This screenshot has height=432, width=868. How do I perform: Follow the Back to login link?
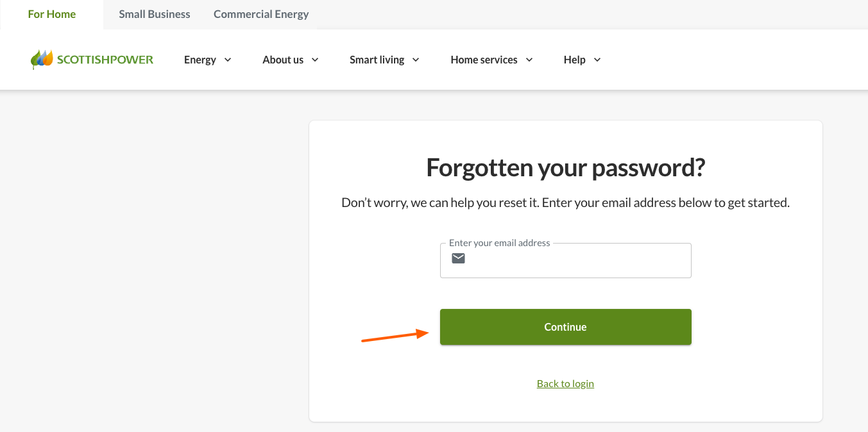point(565,383)
